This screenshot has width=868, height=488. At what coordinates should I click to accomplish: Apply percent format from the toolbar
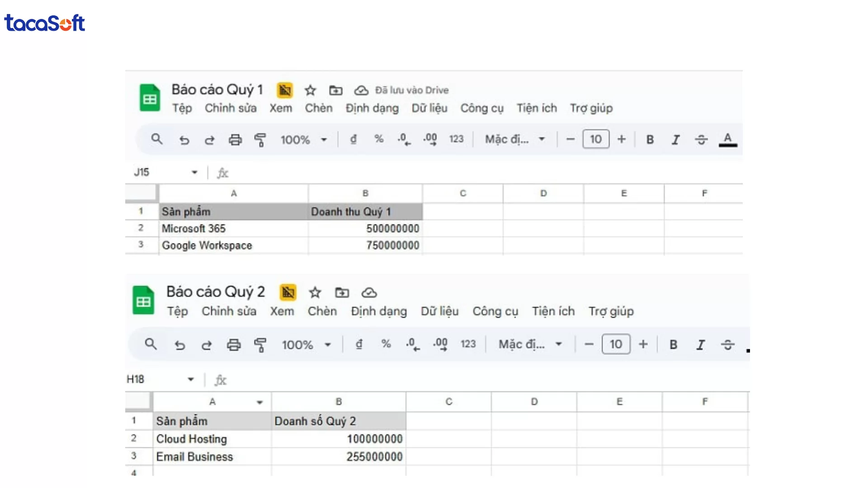pyautogui.click(x=379, y=140)
